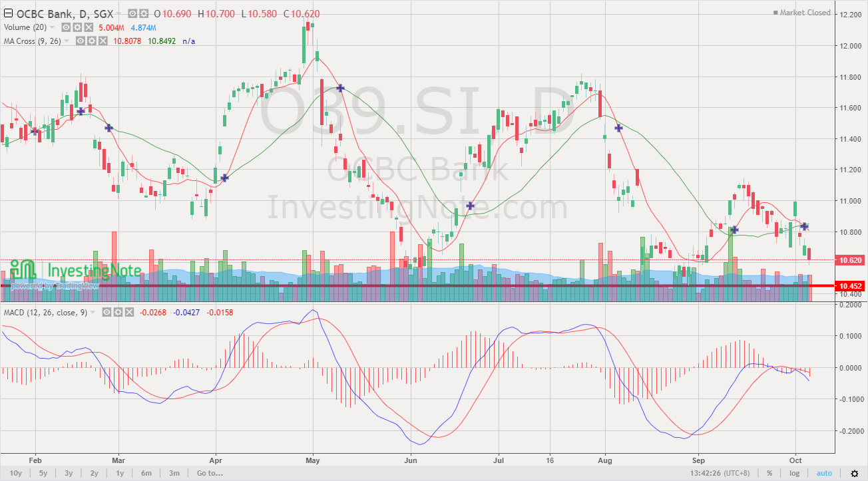Screen dimensions: 868x481
Task: Open the MACD indicator settings gear
Action: click(x=118, y=312)
